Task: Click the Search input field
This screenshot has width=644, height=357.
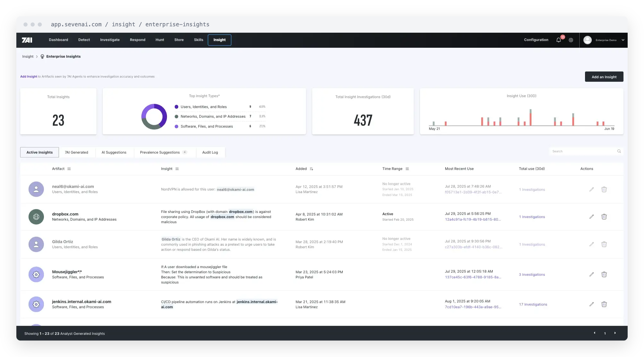Action: [586, 151]
